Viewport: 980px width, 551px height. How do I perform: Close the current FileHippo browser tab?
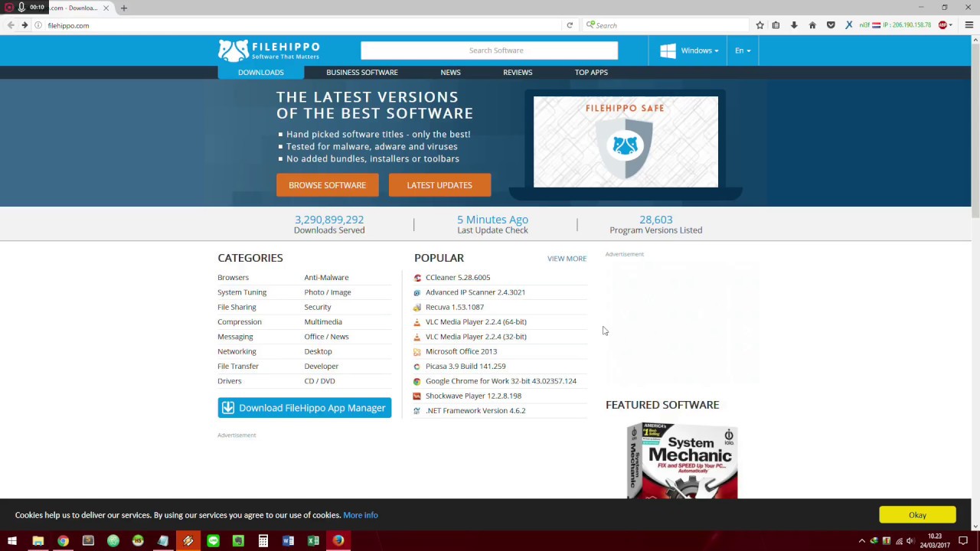[x=106, y=8]
